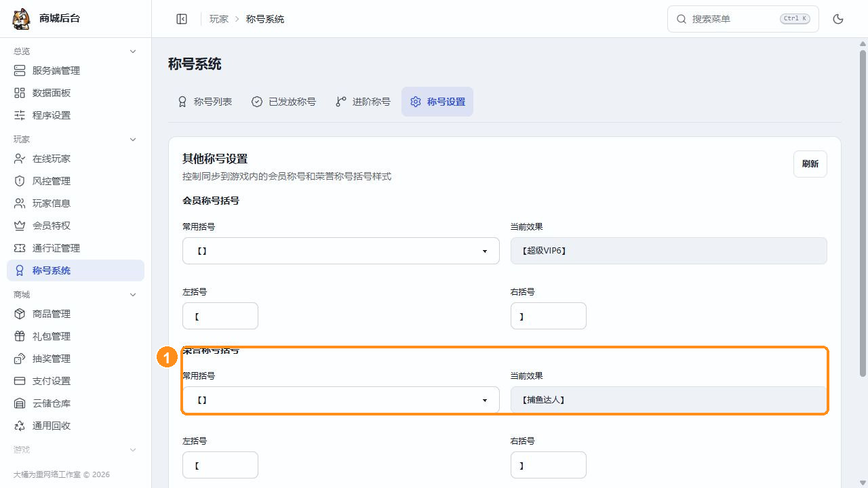Click the 【捕鱼达人】 preview field

point(669,400)
